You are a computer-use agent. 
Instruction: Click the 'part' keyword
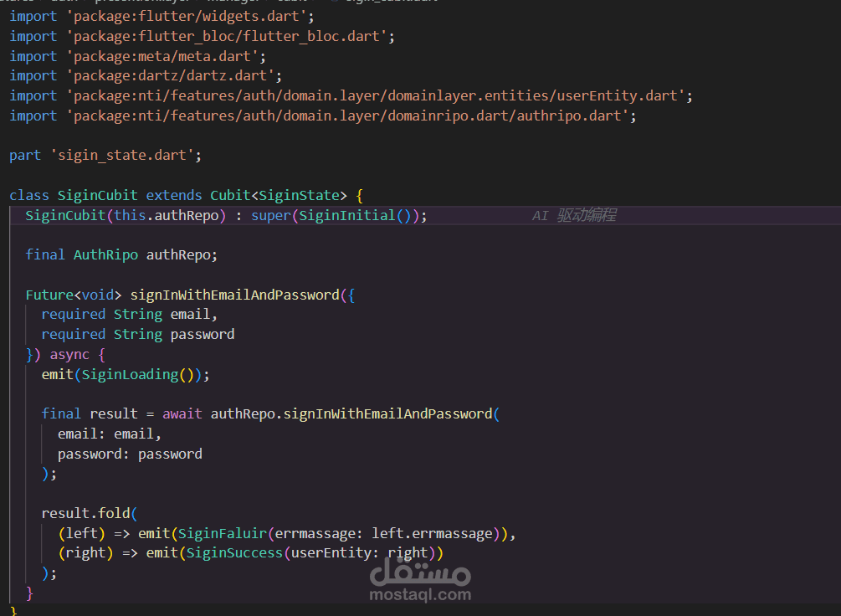pyautogui.click(x=25, y=155)
